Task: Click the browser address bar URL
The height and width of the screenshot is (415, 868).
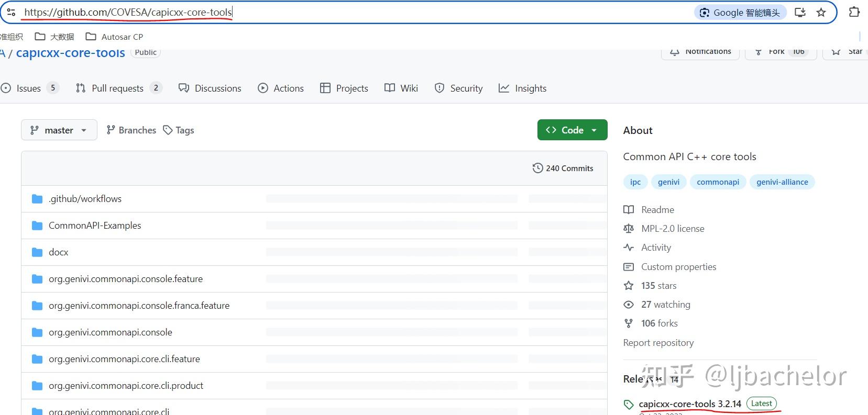Action: tap(128, 13)
